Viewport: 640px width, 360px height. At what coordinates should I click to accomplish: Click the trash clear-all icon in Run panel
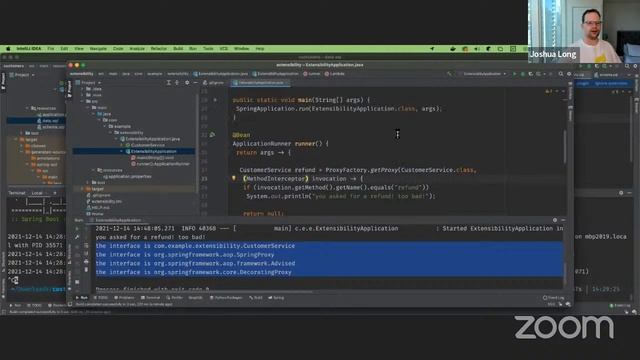coord(86,270)
